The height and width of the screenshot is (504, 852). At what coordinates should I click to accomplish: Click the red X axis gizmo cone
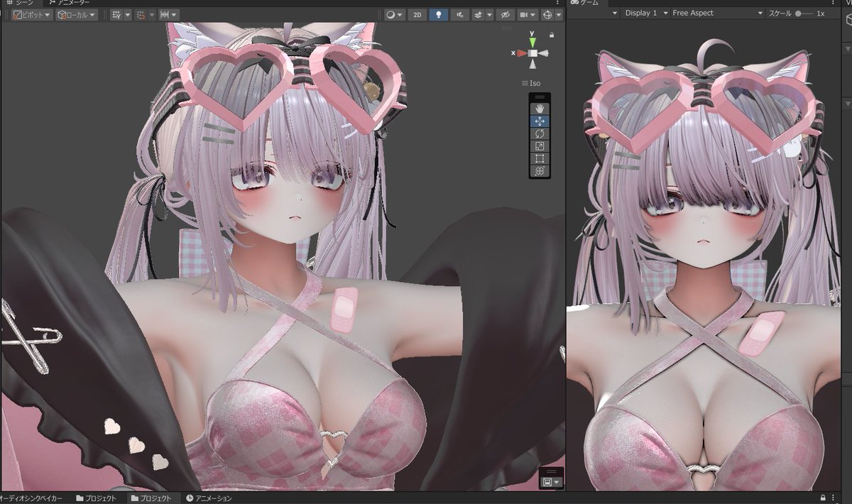pos(520,53)
